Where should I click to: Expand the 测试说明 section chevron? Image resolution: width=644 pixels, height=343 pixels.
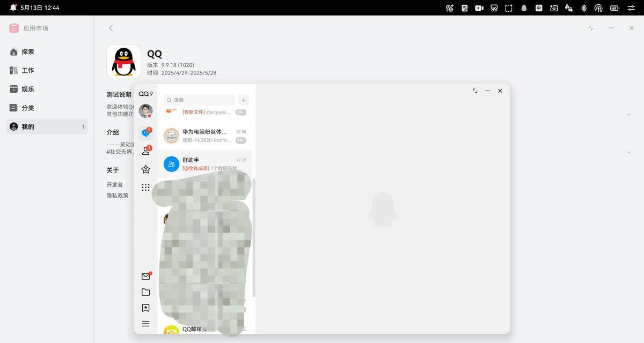pyautogui.click(x=628, y=114)
